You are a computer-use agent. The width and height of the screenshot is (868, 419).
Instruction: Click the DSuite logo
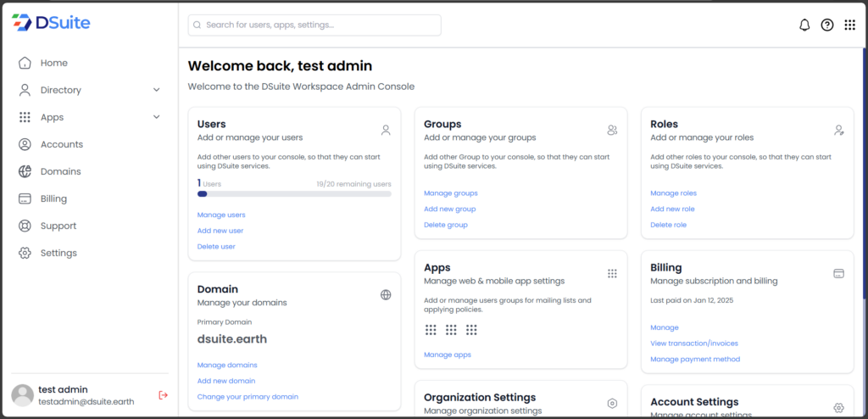pos(52,23)
